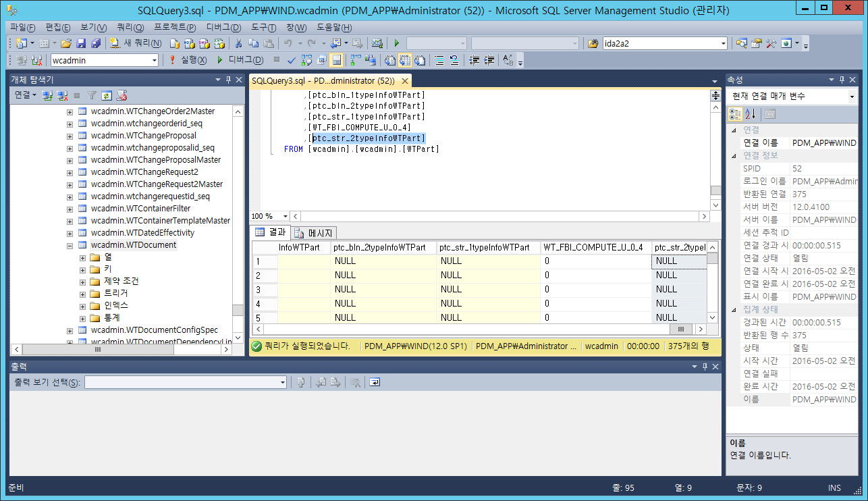Save the query with the floppy disk icon
This screenshot has width=868, height=501.
(x=81, y=43)
